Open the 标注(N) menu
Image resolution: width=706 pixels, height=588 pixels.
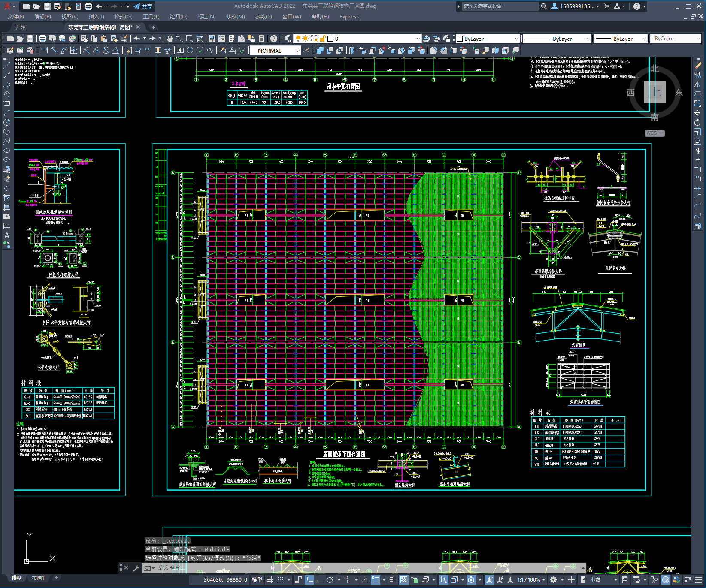[206, 17]
